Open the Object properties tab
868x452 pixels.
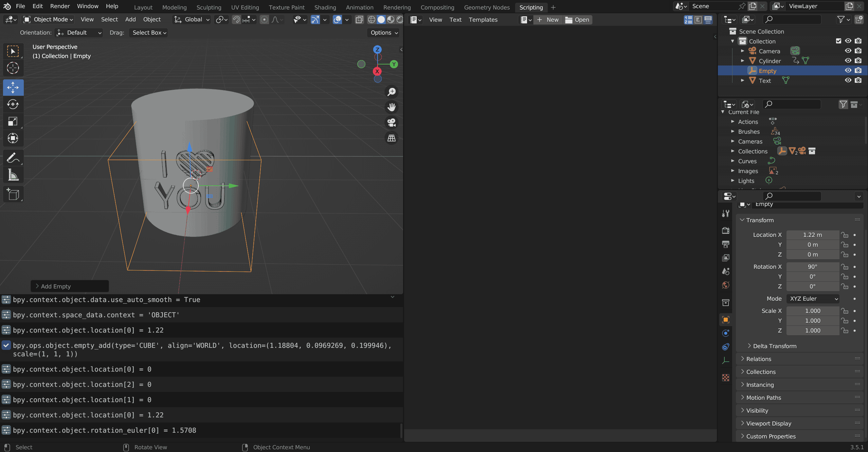(x=726, y=319)
